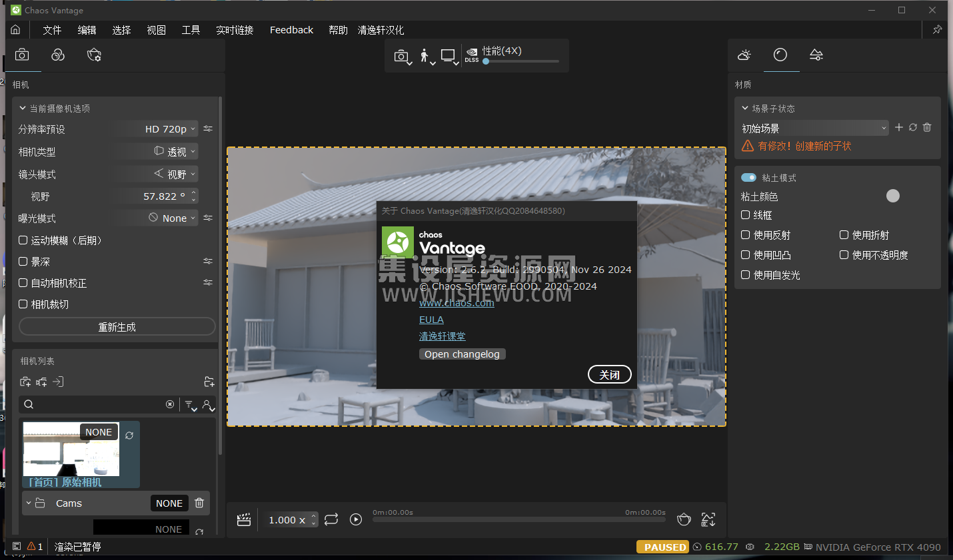Toggle the 粘土模式 switch off
Screen dimensions: 953x560
[x=749, y=178]
